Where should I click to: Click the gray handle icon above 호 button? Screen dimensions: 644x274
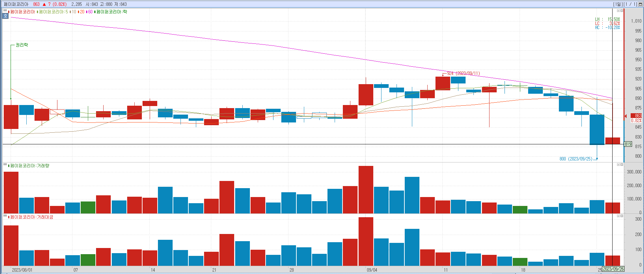point(5,11)
